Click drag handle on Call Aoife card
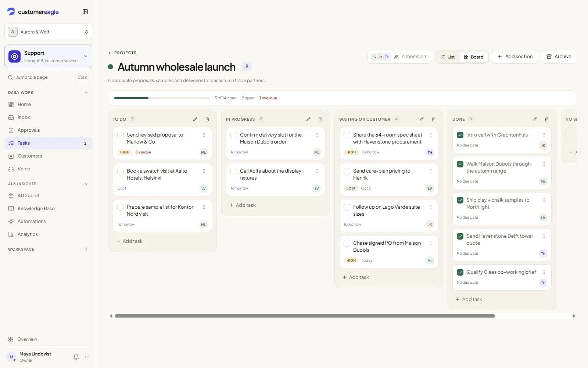 317,171
